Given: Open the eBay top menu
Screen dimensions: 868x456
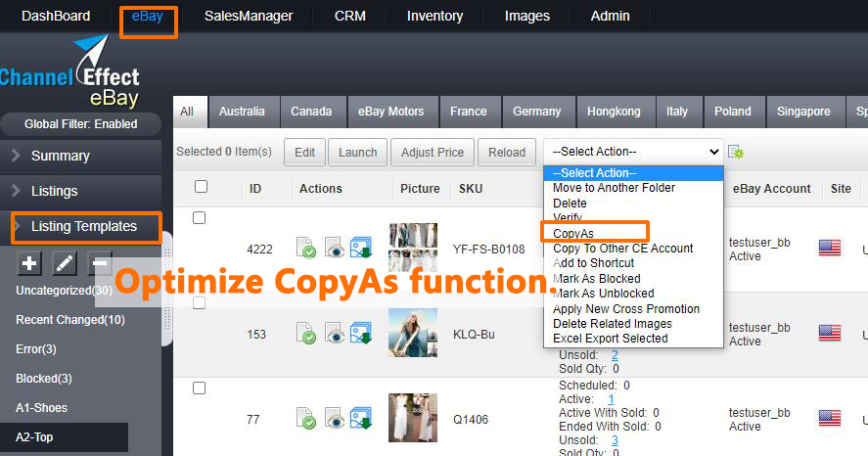Looking at the screenshot, I should pos(147,16).
